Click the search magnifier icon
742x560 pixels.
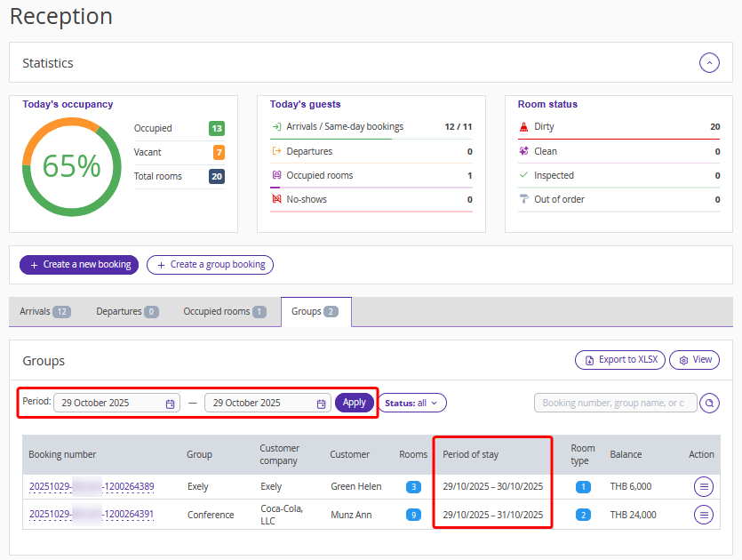(x=709, y=404)
